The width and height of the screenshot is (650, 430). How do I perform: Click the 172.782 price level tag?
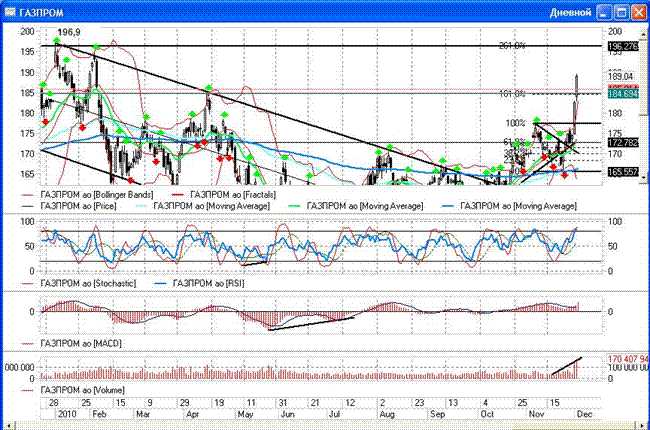click(x=623, y=143)
